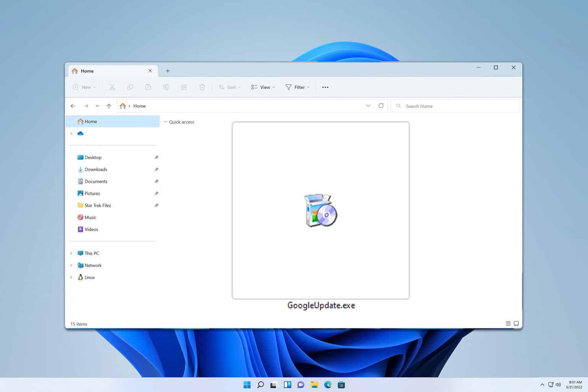Go up one folder level

[109, 106]
